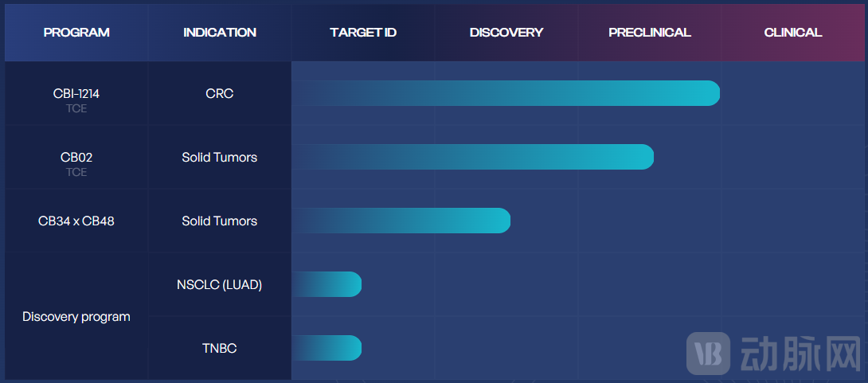Click the CB34 x CB48 progress bar
868x383 pixels.
pos(401,221)
